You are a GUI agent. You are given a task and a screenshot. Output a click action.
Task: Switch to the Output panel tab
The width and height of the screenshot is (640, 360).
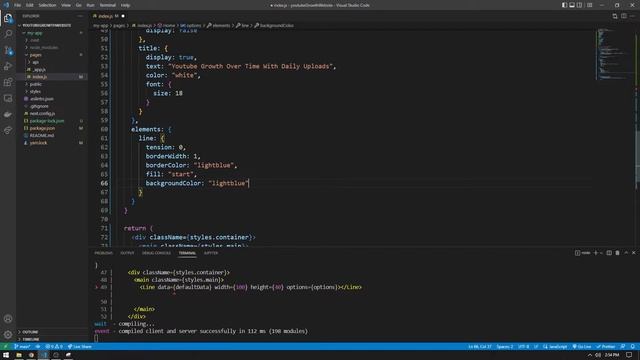click(127, 253)
